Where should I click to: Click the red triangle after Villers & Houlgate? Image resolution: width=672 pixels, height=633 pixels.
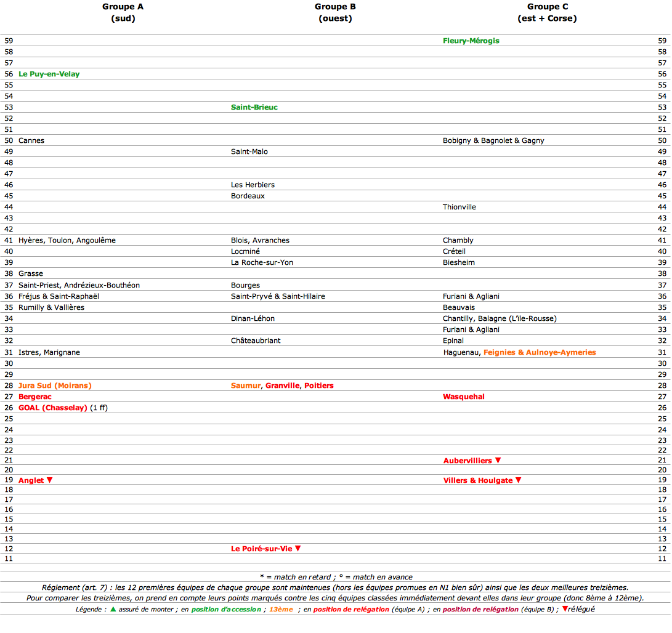click(518, 480)
